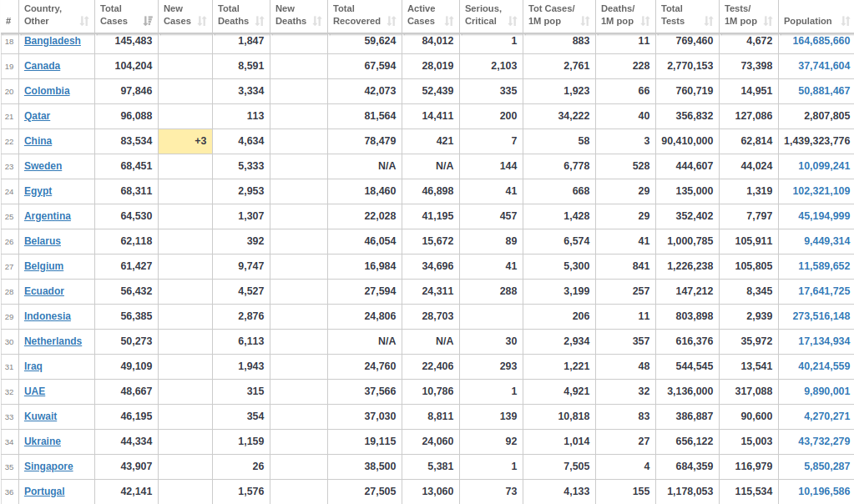Open the Belarus country link
854x504 pixels.
click(x=43, y=241)
